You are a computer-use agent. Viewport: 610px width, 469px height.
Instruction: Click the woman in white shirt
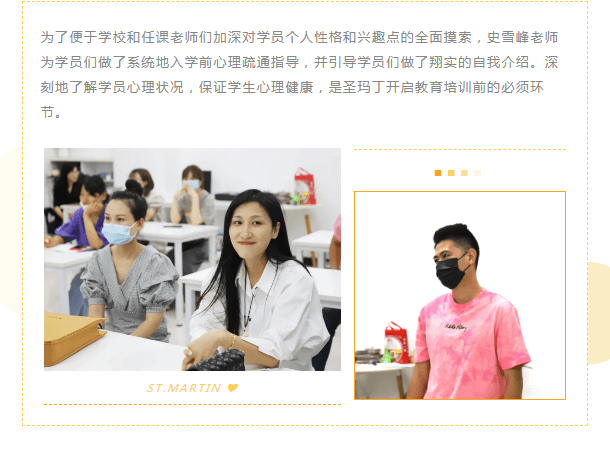pos(257,280)
